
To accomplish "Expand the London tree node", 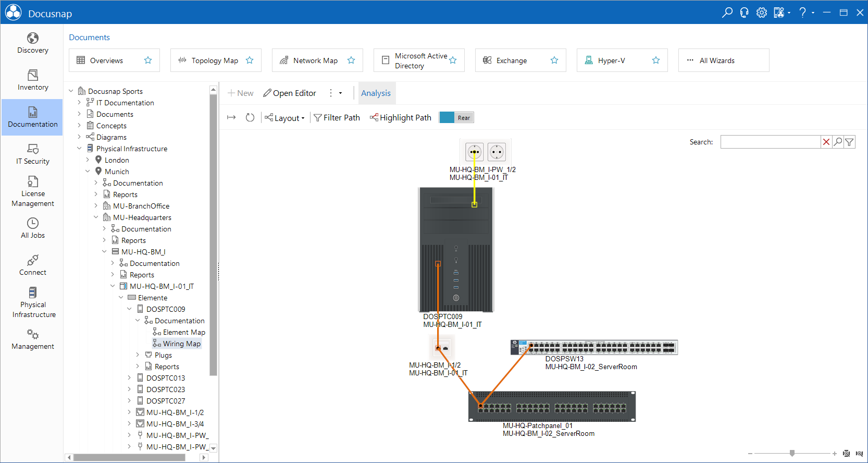I will click(x=88, y=160).
